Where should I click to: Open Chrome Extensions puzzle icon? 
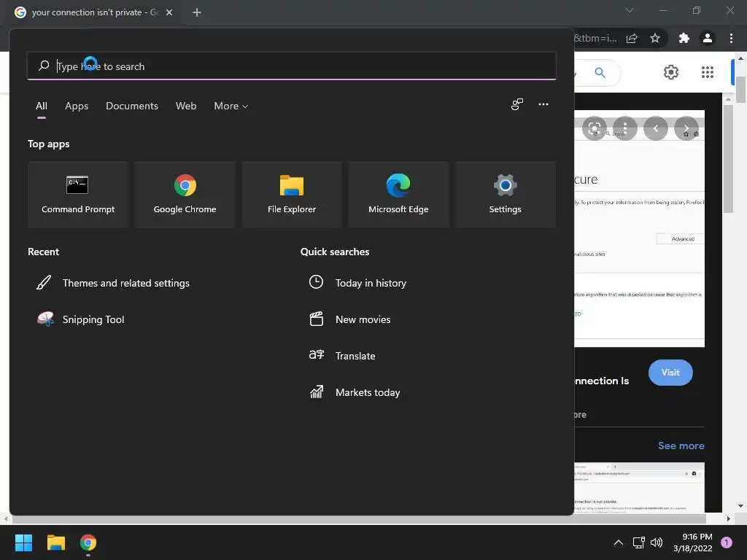[684, 38]
